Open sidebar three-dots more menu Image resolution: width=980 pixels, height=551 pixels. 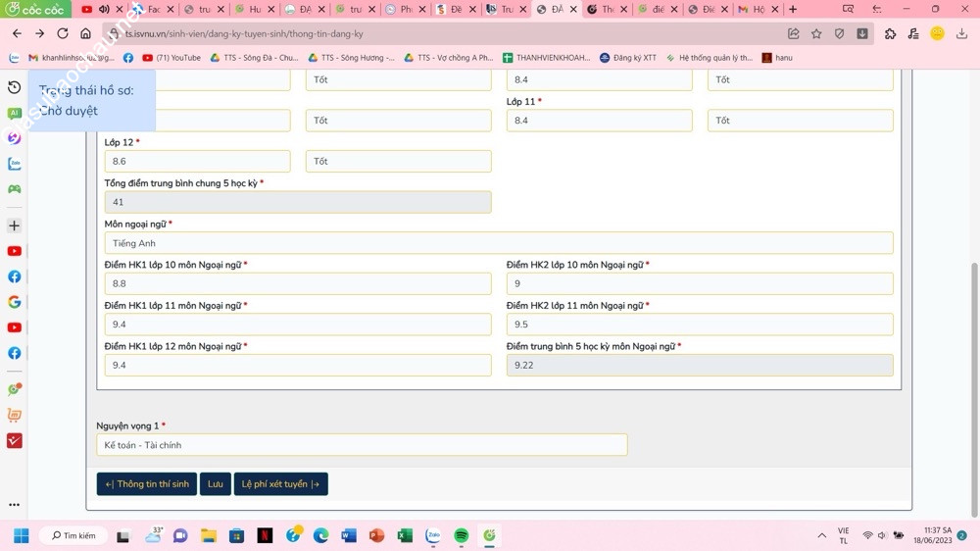pos(14,505)
